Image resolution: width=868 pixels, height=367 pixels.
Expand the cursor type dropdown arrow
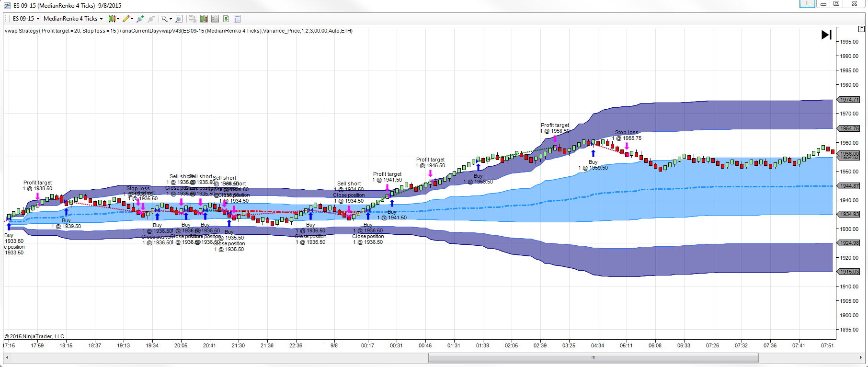click(171, 19)
